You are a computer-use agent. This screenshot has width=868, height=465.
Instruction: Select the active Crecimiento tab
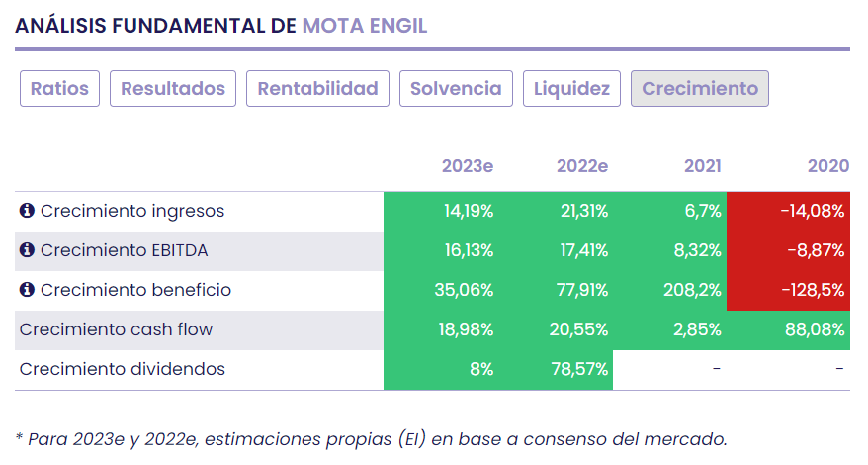[x=700, y=88]
